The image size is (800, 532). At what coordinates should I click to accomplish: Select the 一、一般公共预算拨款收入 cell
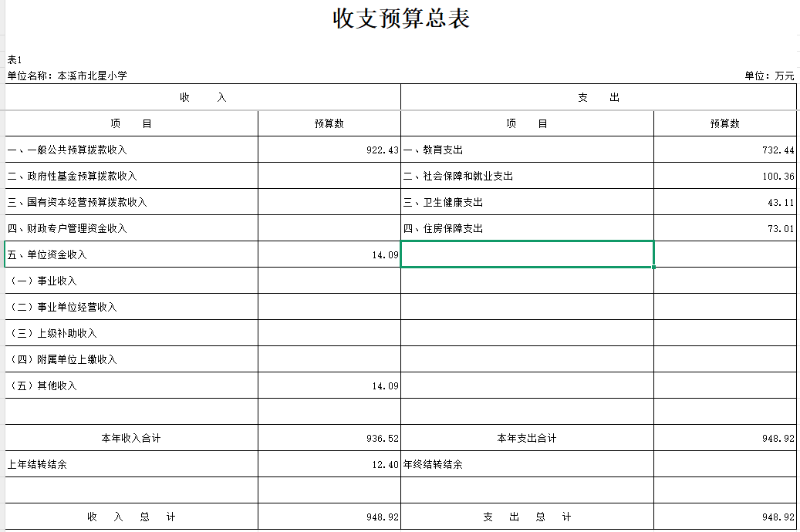tap(132, 150)
